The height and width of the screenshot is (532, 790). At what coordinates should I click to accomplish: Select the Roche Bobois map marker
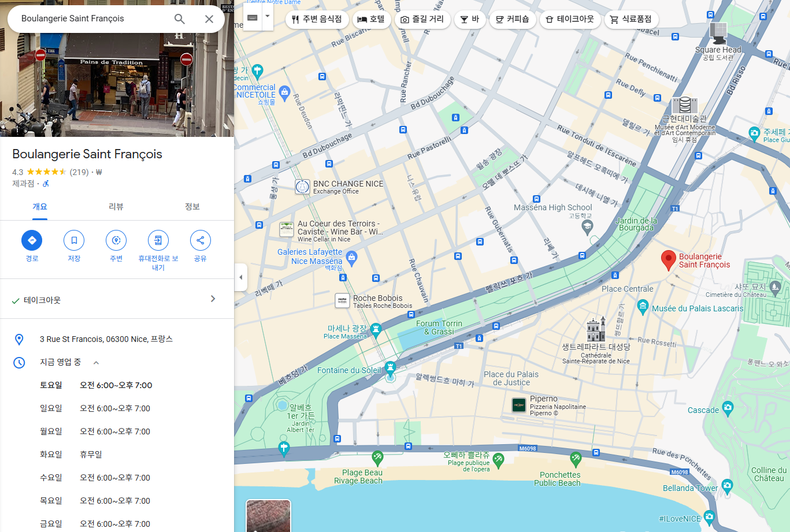tap(342, 301)
